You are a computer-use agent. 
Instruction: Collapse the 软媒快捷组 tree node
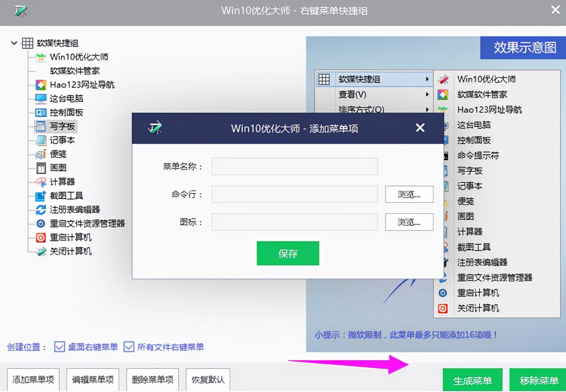click(x=14, y=43)
